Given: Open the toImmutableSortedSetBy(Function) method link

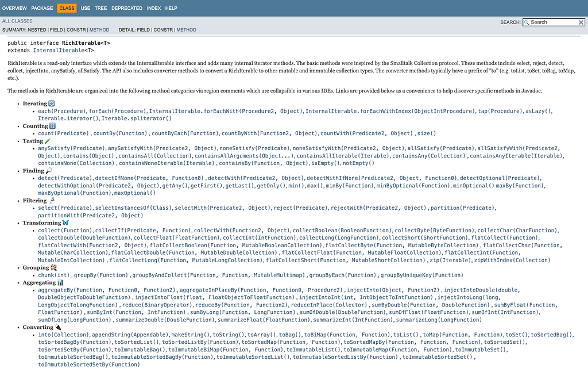Looking at the screenshot, I should point(89,365).
